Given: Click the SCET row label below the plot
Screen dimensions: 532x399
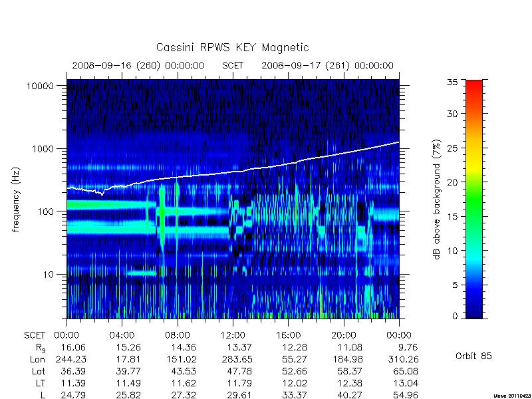Looking at the screenshot, I should pyautogui.click(x=35, y=336).
